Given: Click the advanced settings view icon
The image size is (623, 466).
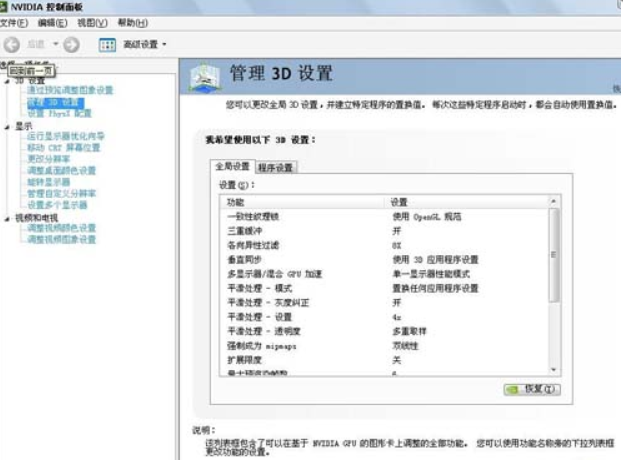Looking at the screenshot, I should click(107, 45).
